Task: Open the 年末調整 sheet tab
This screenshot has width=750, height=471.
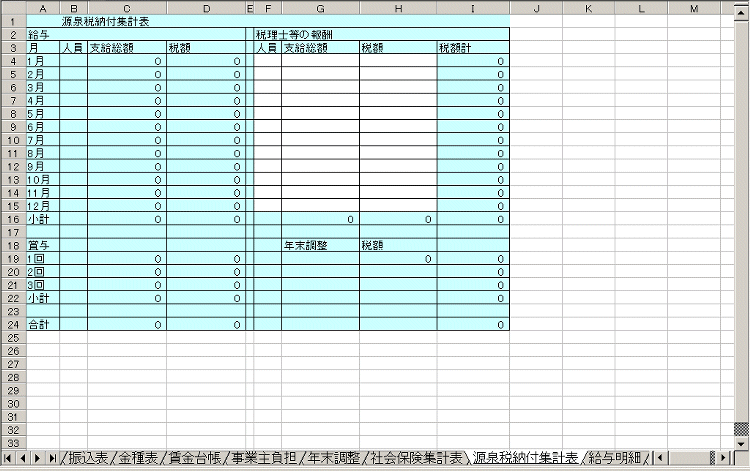Action: click(329, 458)
